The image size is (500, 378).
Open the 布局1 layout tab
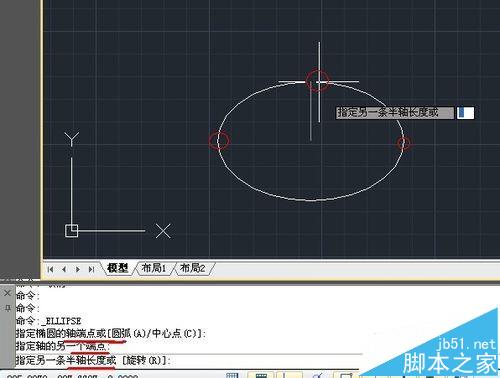click(x=154, y=268)
